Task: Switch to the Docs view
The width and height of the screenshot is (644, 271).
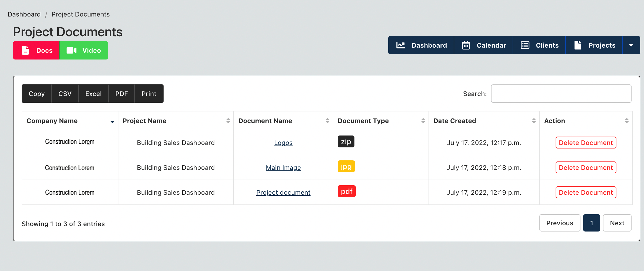Action: (36, 50)
